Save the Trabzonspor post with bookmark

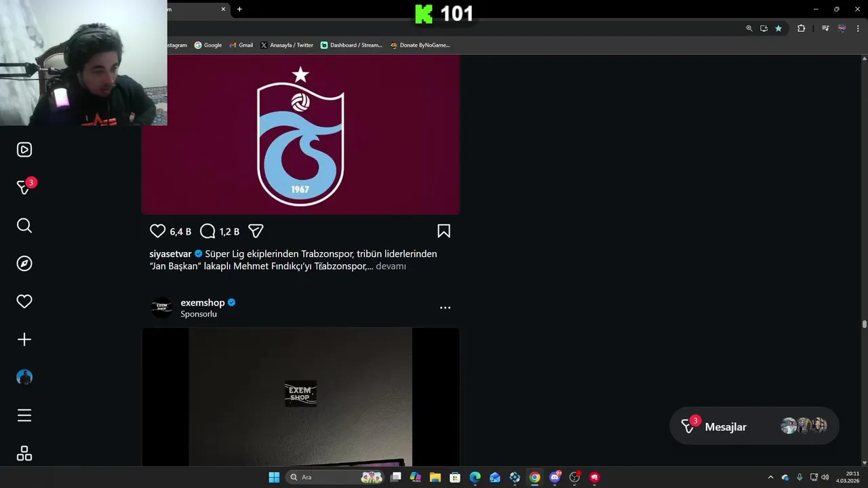[x=443, y=231]
